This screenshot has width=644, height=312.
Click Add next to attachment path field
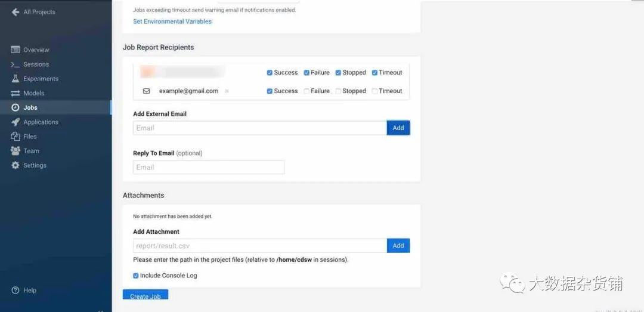tap(398, 246)
